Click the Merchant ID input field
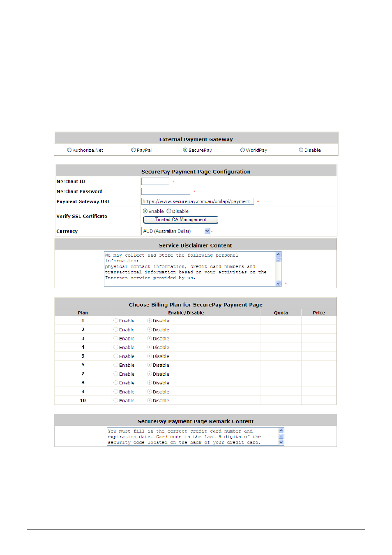This screenshot has width=392, height=555. 155,181
